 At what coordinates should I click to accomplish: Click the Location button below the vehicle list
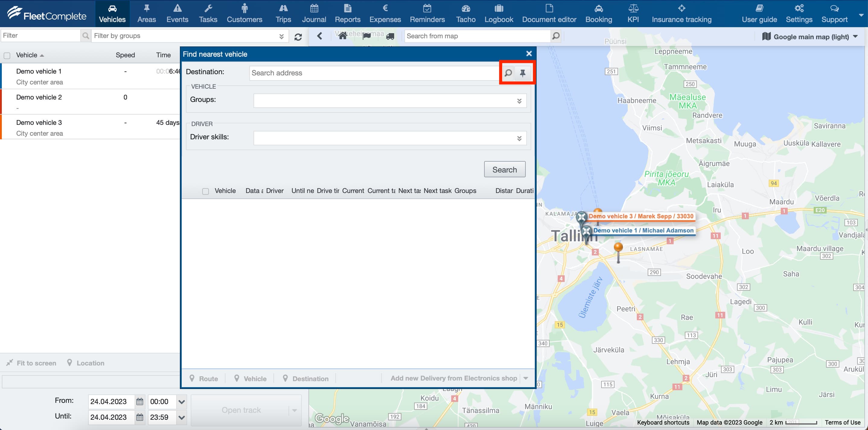86,363
